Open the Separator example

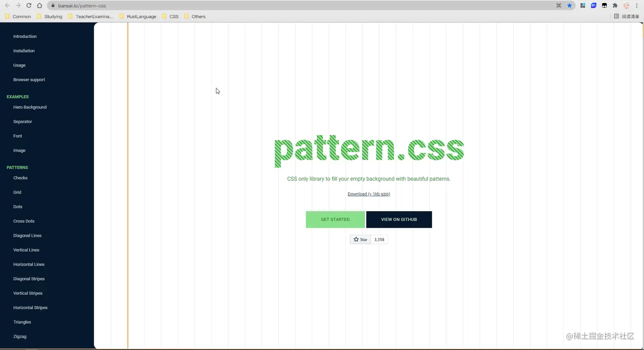tap(23, 122)
